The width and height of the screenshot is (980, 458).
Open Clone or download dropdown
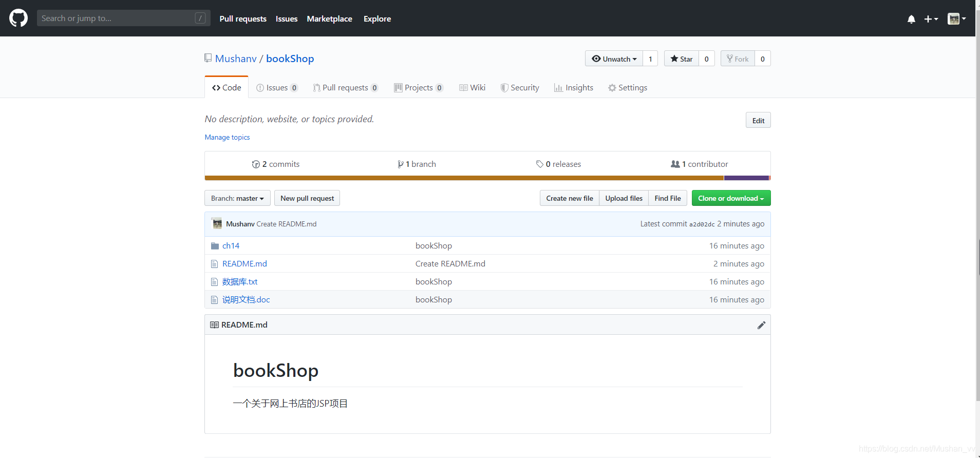point(731,198)
